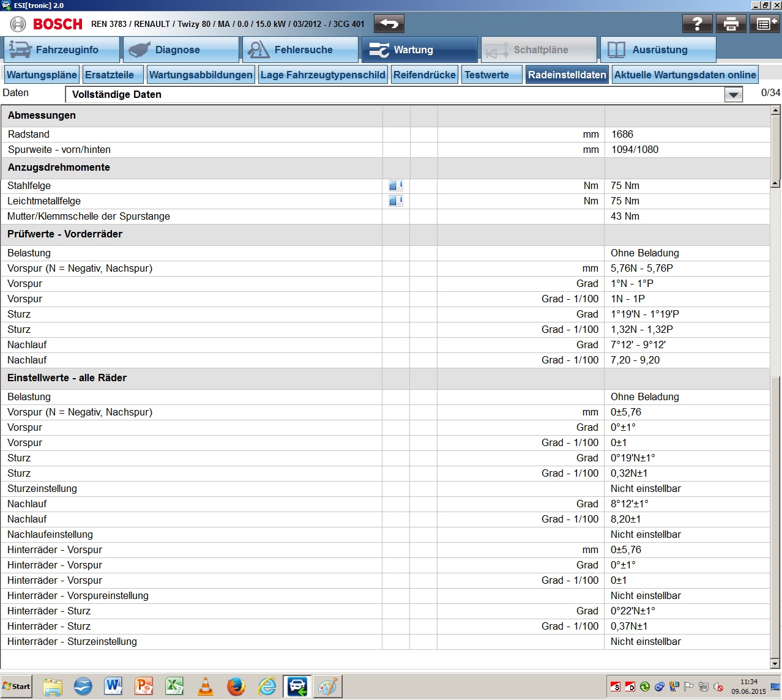Open the Reifendrücke sub-tab
This screenshot has width=782, height=700.
(424, 75)
